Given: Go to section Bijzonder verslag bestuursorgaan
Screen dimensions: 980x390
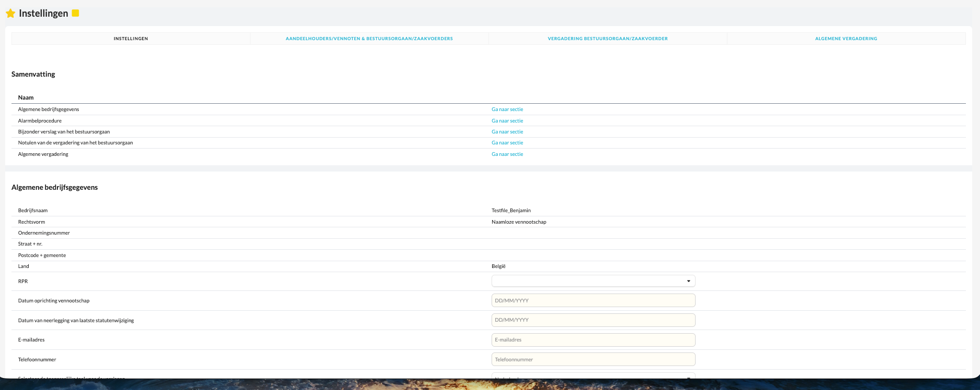Looking at the screenshot, I should pyautogui.click(x=507, y=132).
